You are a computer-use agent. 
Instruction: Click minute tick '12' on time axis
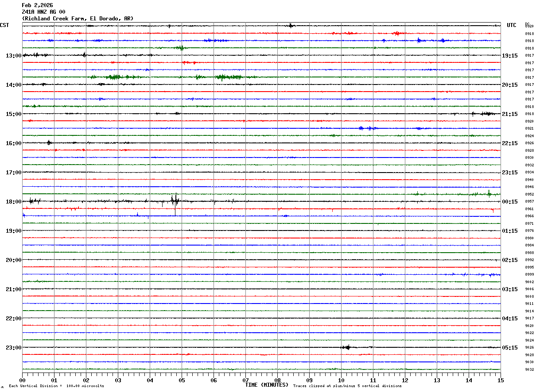pos(405,380)
